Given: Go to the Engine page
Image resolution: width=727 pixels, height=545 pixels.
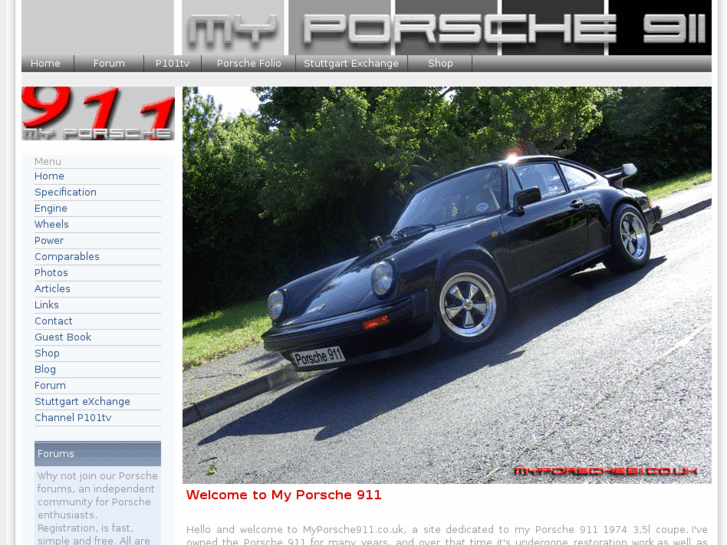Looking at the screenshot, I should pyautogui.click(x=51, y=209).
